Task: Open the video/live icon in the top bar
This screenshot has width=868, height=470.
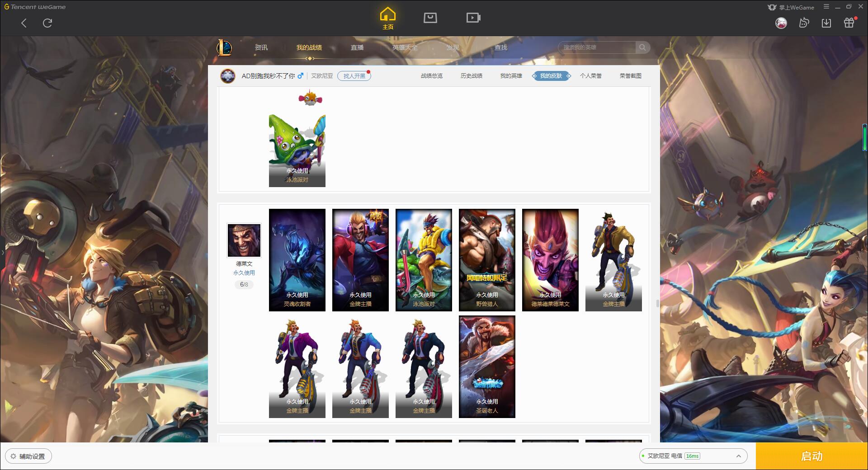Action: (x=473, y=18)
